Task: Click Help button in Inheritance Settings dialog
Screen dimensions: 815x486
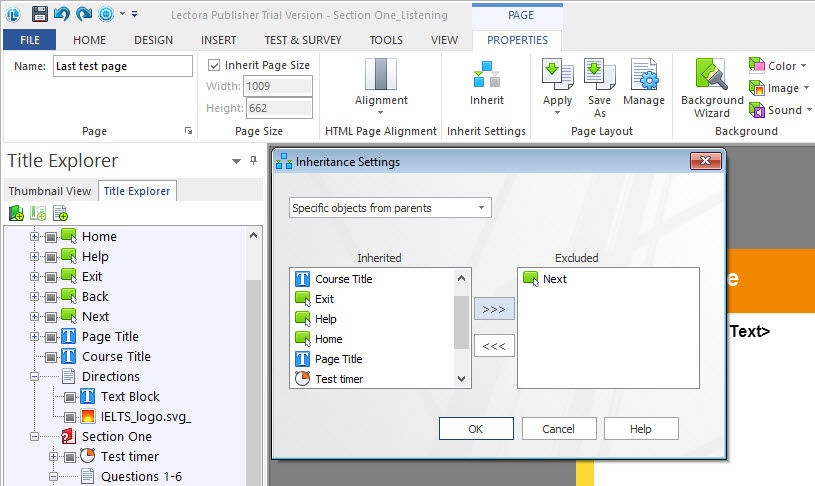Action: click(x=640, y=429)
